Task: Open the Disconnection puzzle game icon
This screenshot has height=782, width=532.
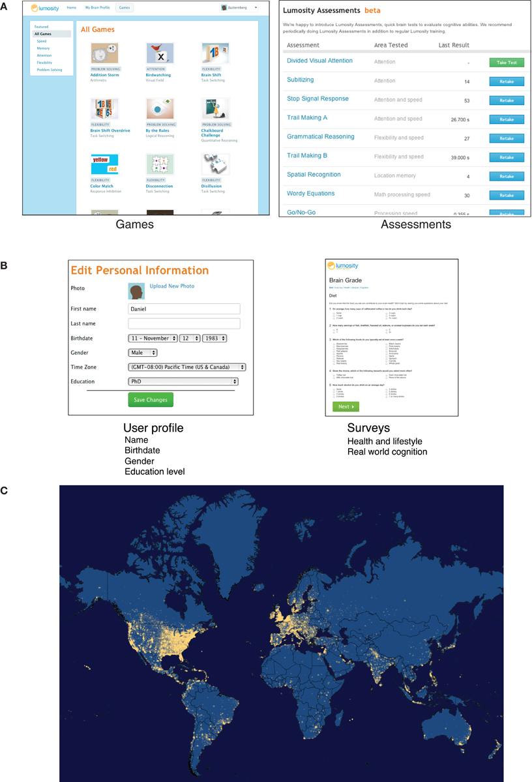Action: tap(160, 164)
